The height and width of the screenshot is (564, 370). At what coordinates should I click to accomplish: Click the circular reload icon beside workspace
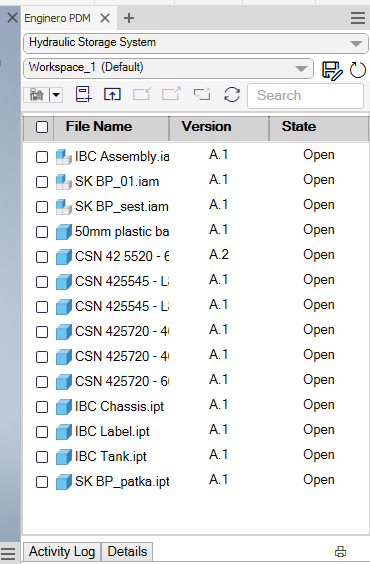[x=357, y=70]
